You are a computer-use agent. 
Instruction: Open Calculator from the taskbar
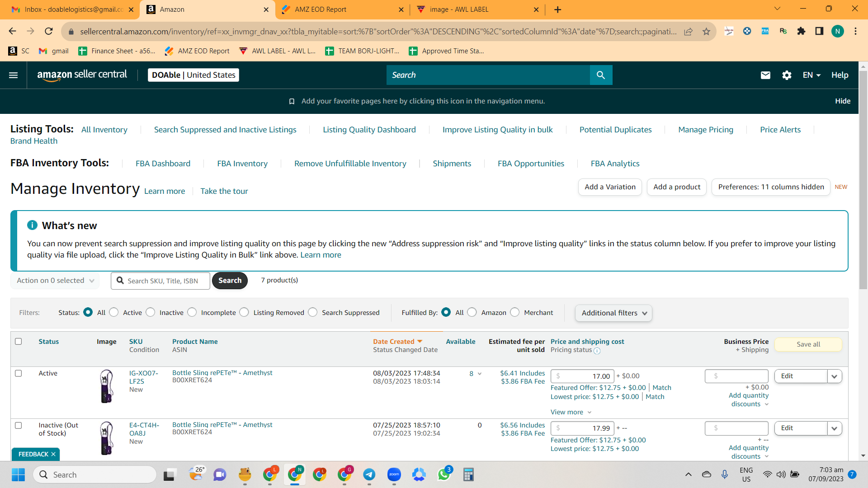point(468,474)
